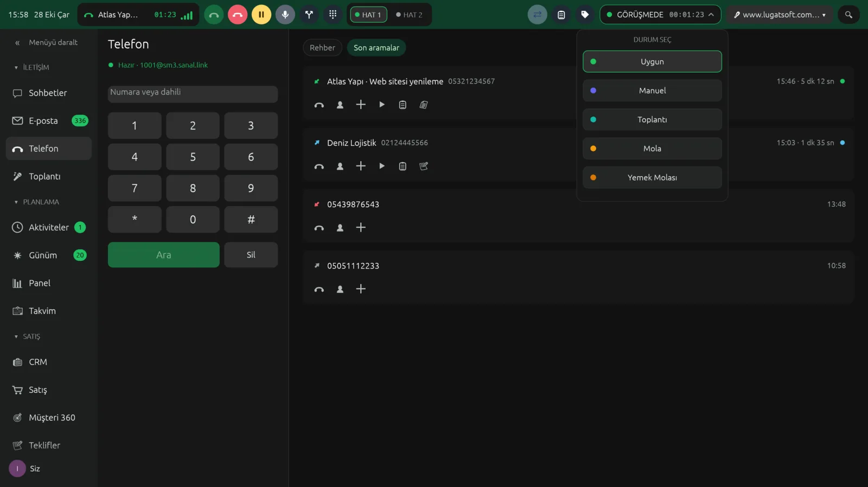Viewport: 868px width, 487px height.
Task: Hang up the call with red button
Action: pyautogui.click(x=238, y=15)
